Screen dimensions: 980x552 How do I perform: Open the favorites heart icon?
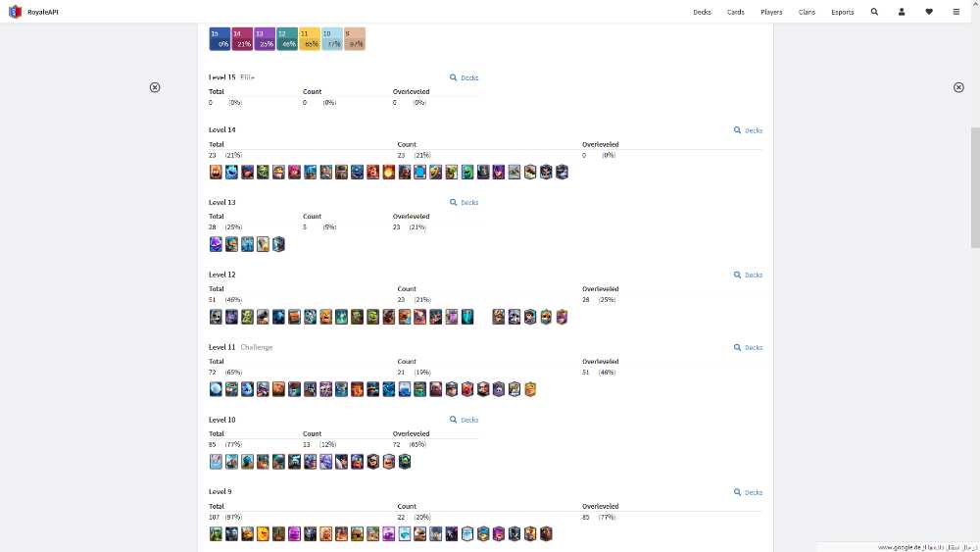click(929, 12)
